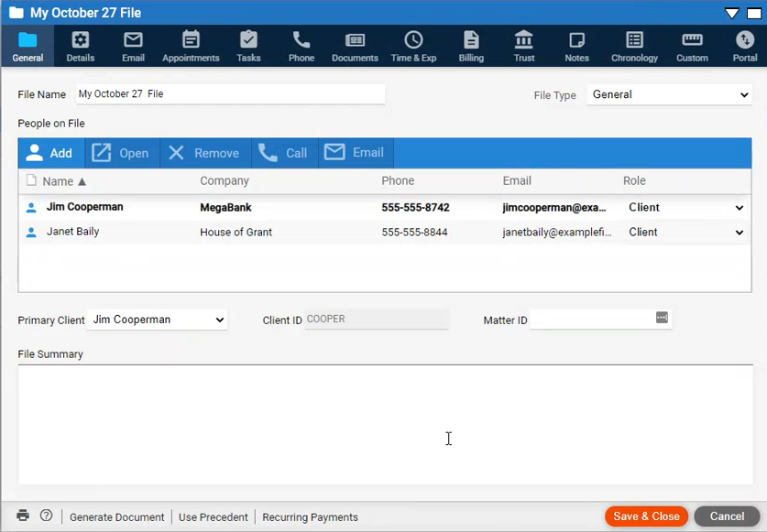The height and width of the screenshot is (532, 767).
Task: Email the selected person from People toolbar
Action: click(x=356, y=153)
